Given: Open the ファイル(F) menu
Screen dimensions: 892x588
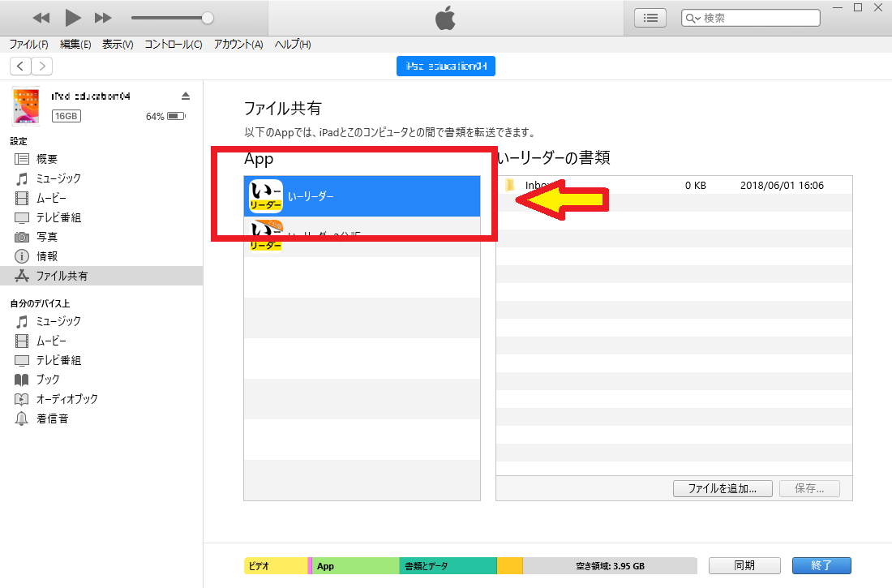Looking at the screenshot, I should pos(28,45).
